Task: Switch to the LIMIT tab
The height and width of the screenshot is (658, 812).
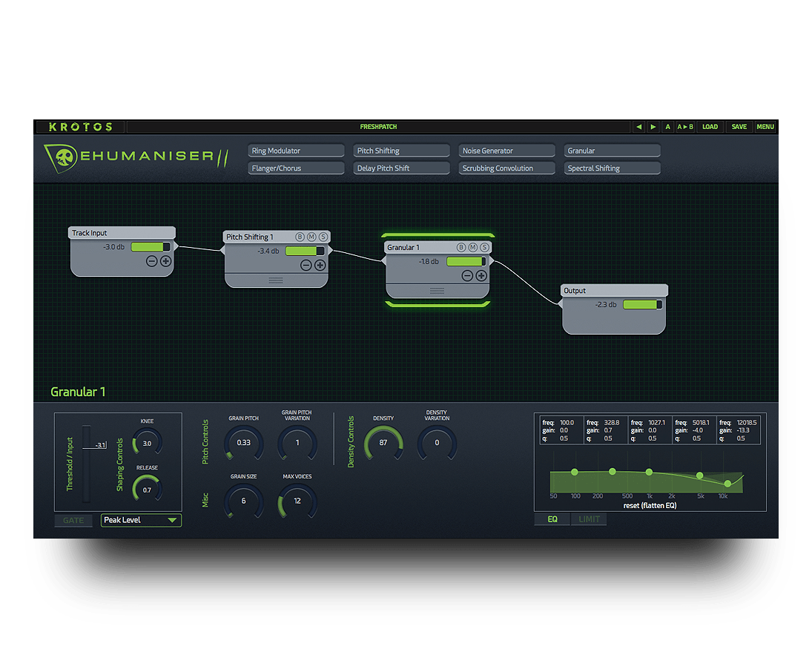Action: click(589, 519)
